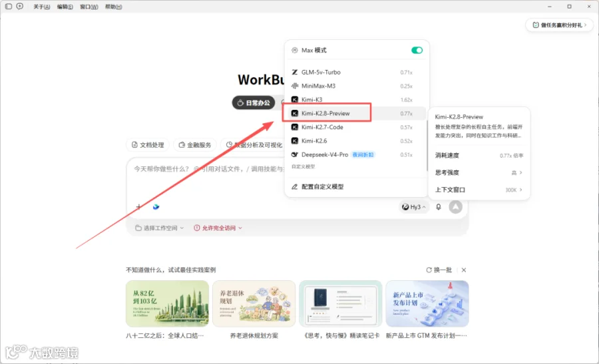Activate the microphone voice input icon
The height and width of the screenshot is (364, 599).
pos(439,207)
